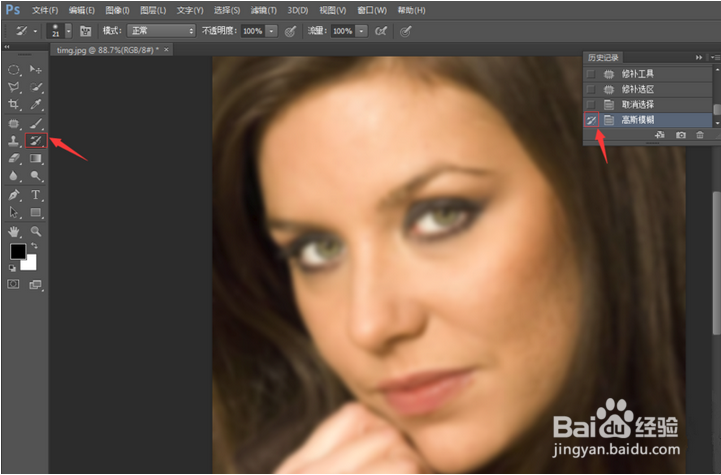Select the Eraser tool

pos(14,158)
